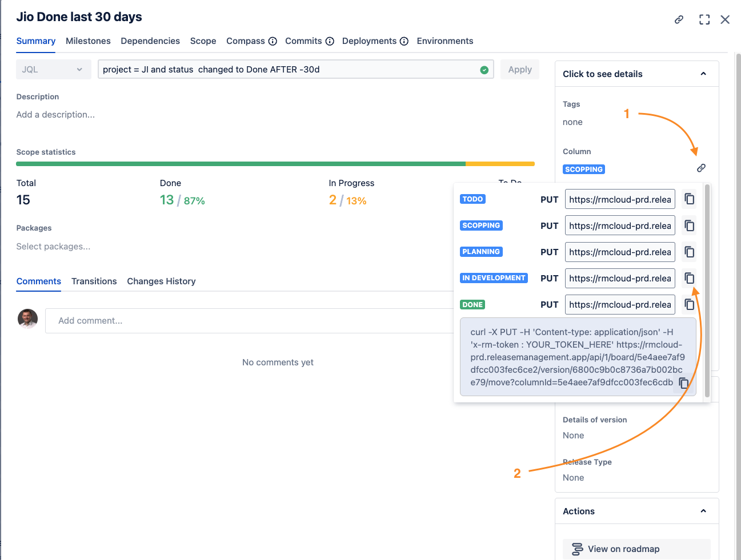The height and width of the screenshot is (560, 741).
Task: Switch to the Milestones tab
Action: click(88, 41)
